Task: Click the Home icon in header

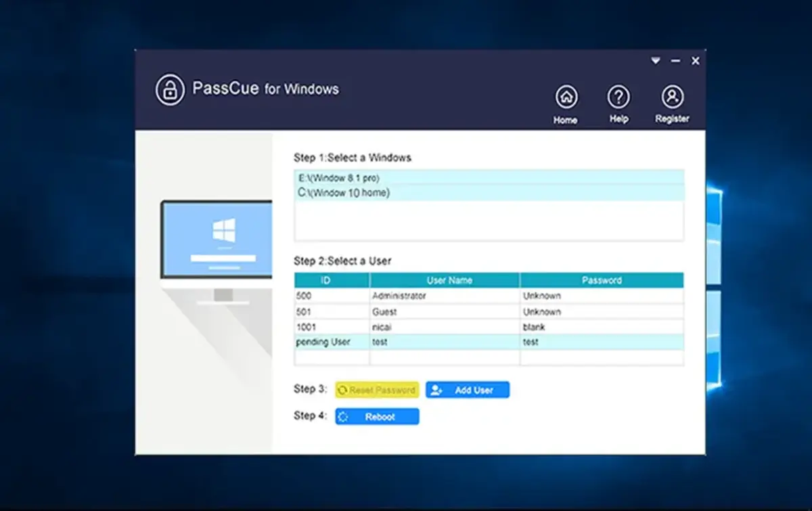Action: pos(566,97)
